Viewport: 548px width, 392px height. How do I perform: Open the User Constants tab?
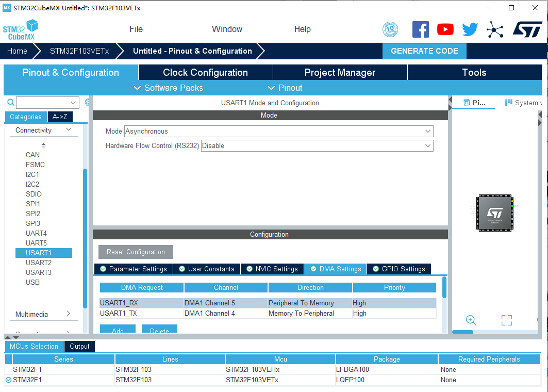point(207,269)
